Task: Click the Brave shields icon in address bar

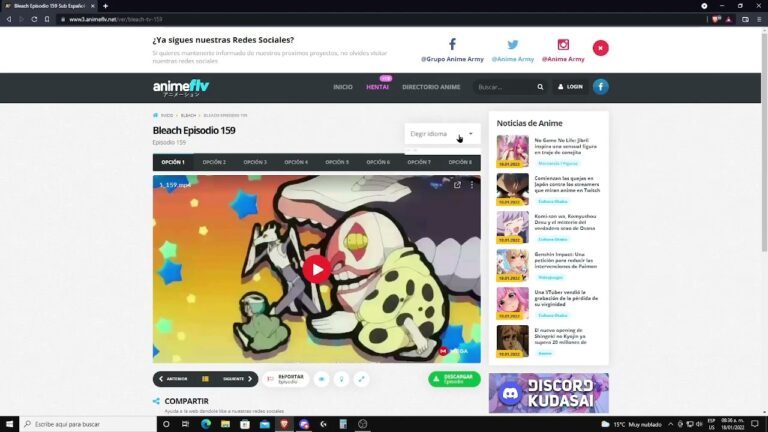Action: (717, 20)
